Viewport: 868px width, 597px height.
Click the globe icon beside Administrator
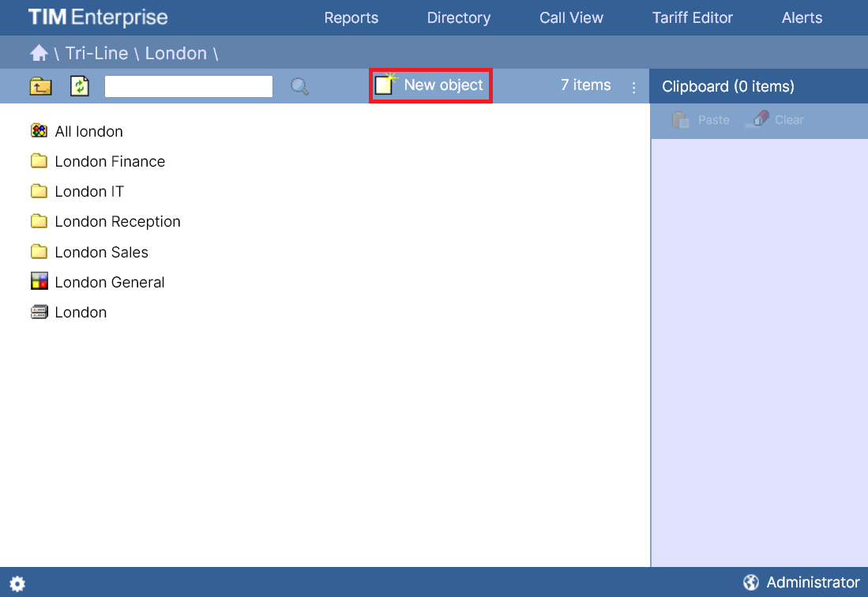[750, 582]
